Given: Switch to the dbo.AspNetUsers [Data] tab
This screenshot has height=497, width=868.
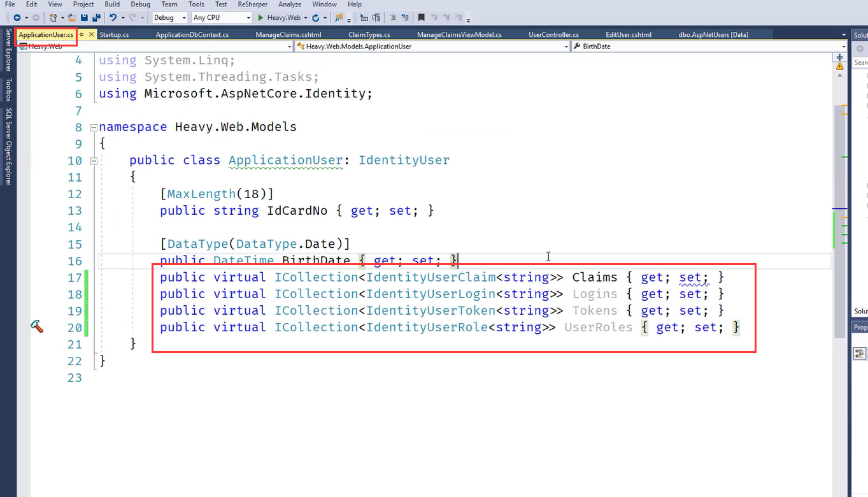Looking at the screenshot, I should 713,35.
